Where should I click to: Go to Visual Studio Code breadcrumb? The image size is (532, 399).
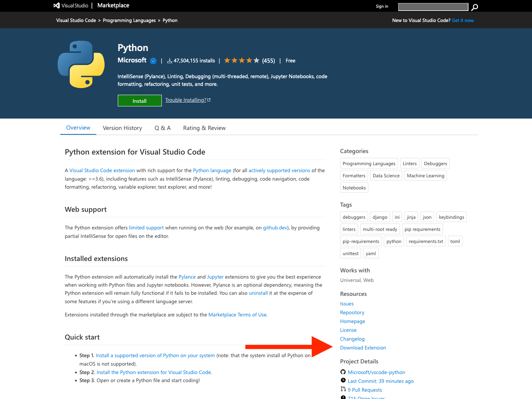(76, 21)
